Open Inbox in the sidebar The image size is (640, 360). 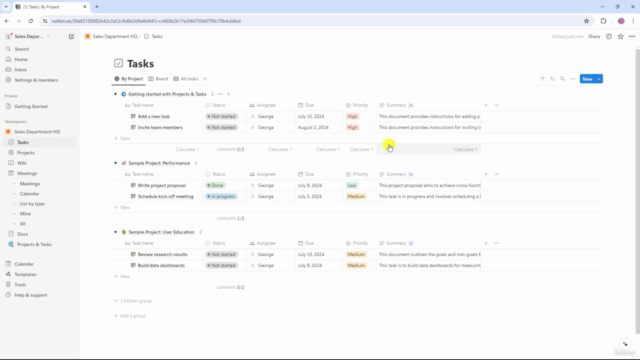20,70
